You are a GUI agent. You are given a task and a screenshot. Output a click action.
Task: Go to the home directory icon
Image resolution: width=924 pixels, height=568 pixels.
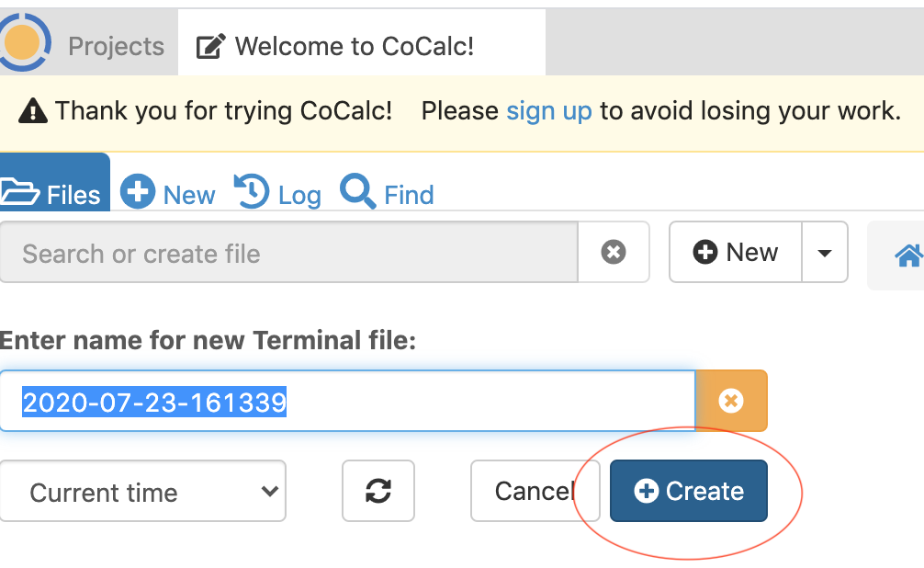(x=907, y=254)
